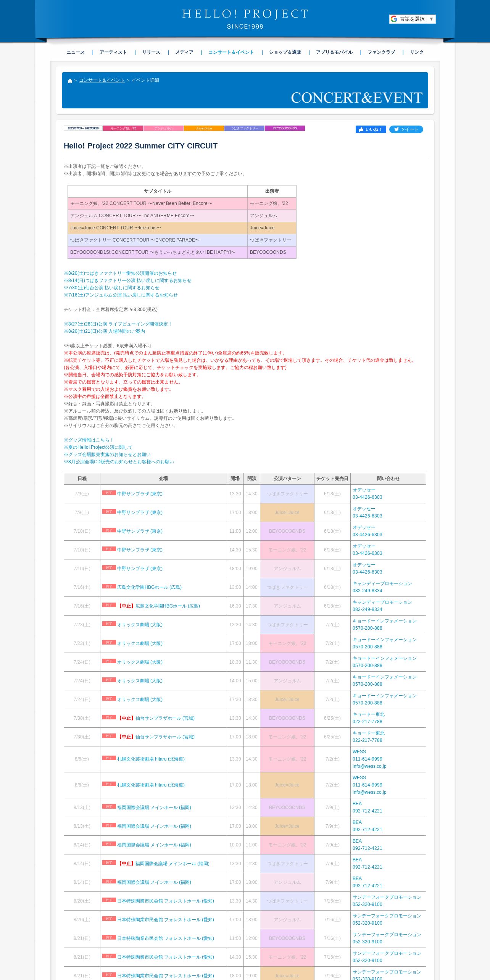Click BEYOOOOONDS pattern cell for 7/10 11:00
Image resolution: width=490 pixels, height=980 pixels.
tap(287, 531)
